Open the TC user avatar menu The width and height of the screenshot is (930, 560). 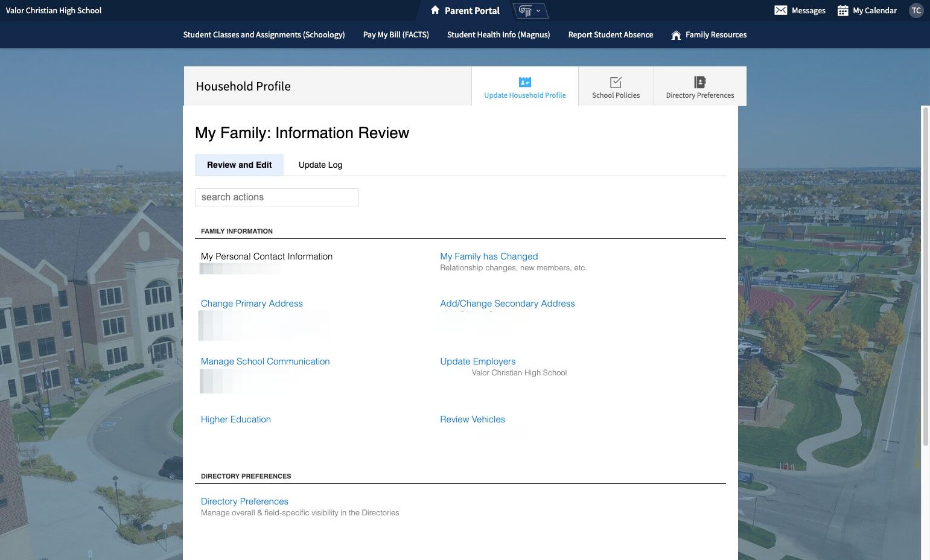point(916,10)
